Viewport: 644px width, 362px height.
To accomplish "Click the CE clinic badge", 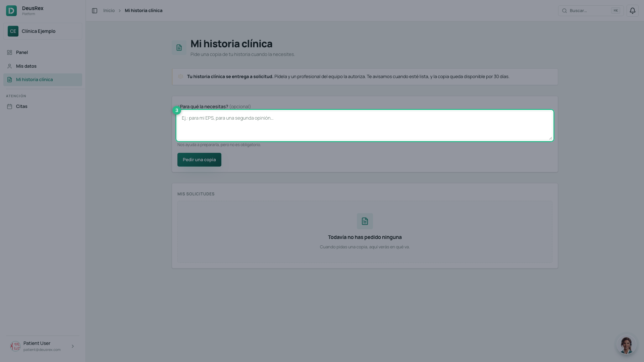I will tap(13, 31).
